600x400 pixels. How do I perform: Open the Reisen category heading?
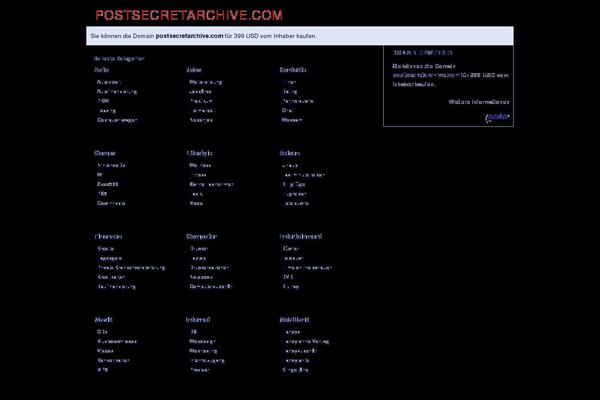click(289, 153)
